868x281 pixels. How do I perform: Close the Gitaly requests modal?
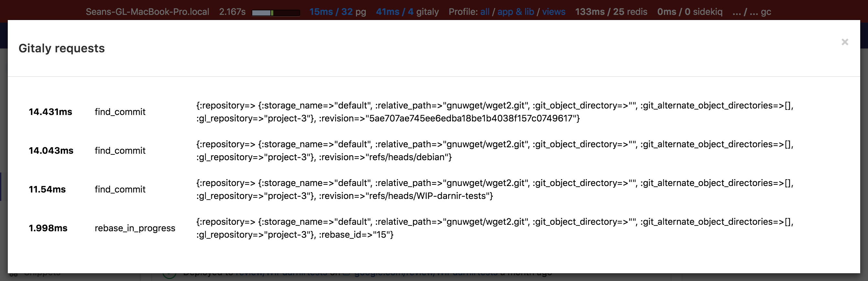tap(844, 42)
